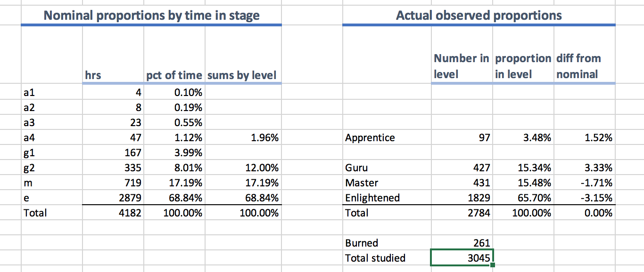Viewport: 644px width, 272px height.
Task: Click the Enlightened count cell 1829
Action: [x=462, y=198]
